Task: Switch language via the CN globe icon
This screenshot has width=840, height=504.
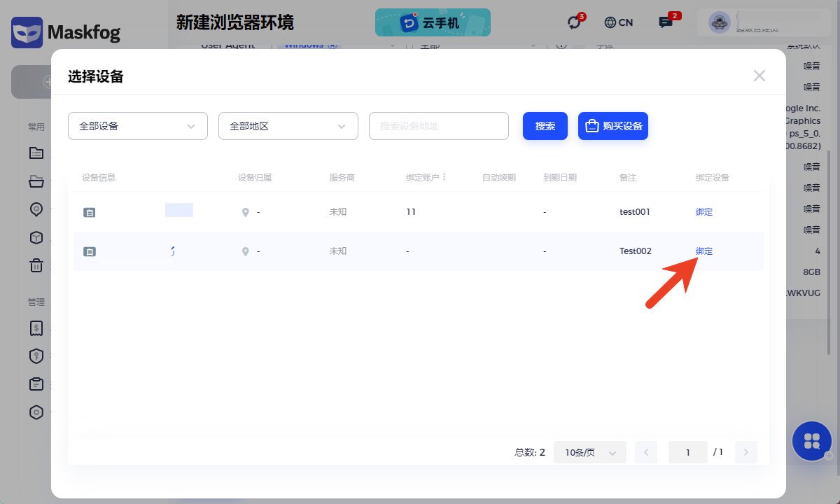Action: (618, 22)
